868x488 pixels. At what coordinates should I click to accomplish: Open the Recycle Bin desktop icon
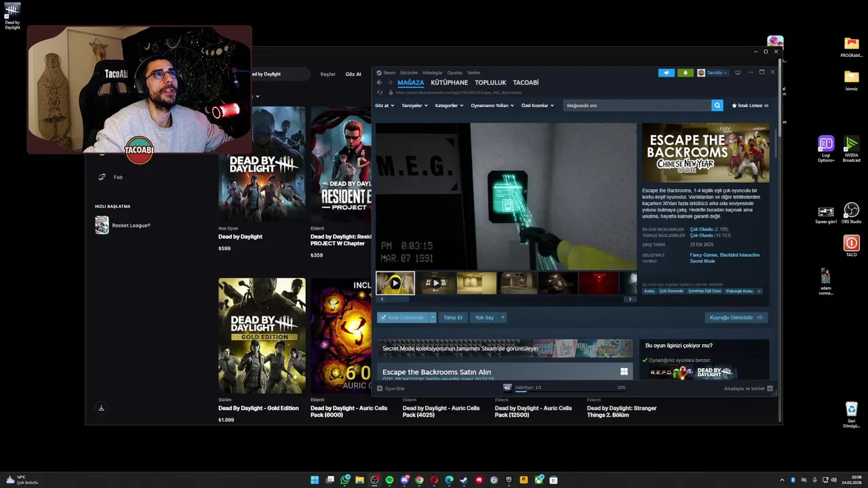(851, 415)
